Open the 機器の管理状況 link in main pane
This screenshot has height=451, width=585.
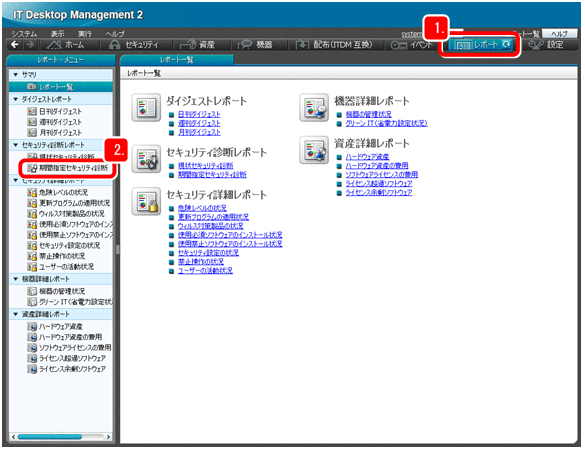tap(369, 115)
